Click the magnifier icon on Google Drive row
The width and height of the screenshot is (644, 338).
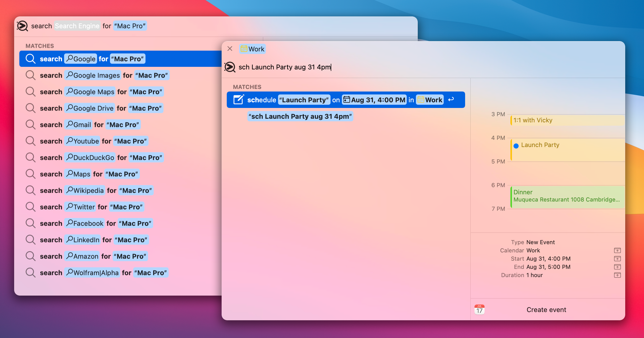[31, 108]
